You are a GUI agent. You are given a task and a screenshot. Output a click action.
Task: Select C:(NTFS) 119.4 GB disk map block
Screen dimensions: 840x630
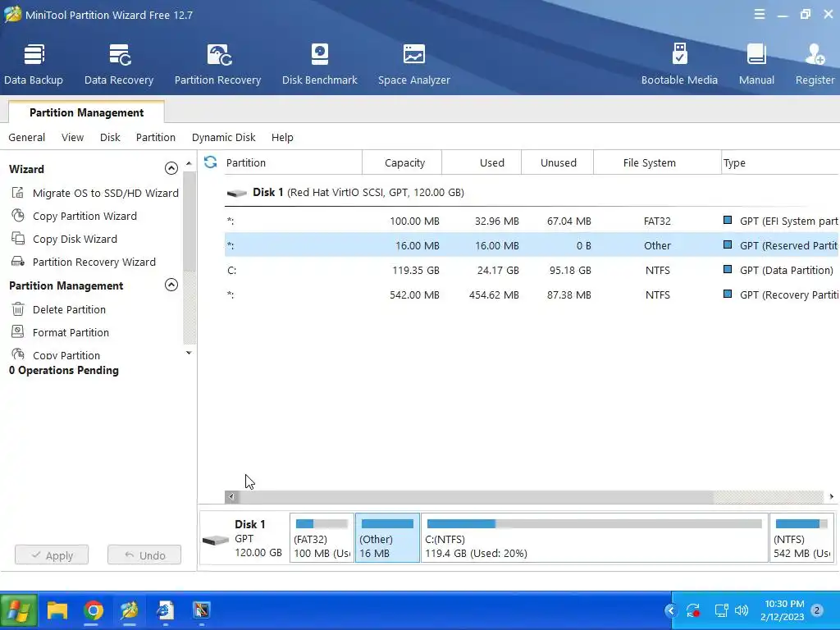pyautogui.click(x=595, y=538)
